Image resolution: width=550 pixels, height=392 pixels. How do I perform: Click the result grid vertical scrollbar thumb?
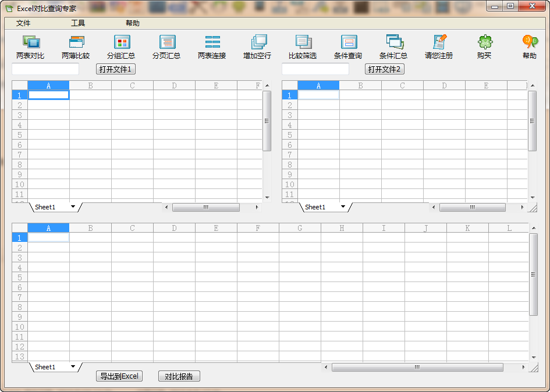coord(534,275)
